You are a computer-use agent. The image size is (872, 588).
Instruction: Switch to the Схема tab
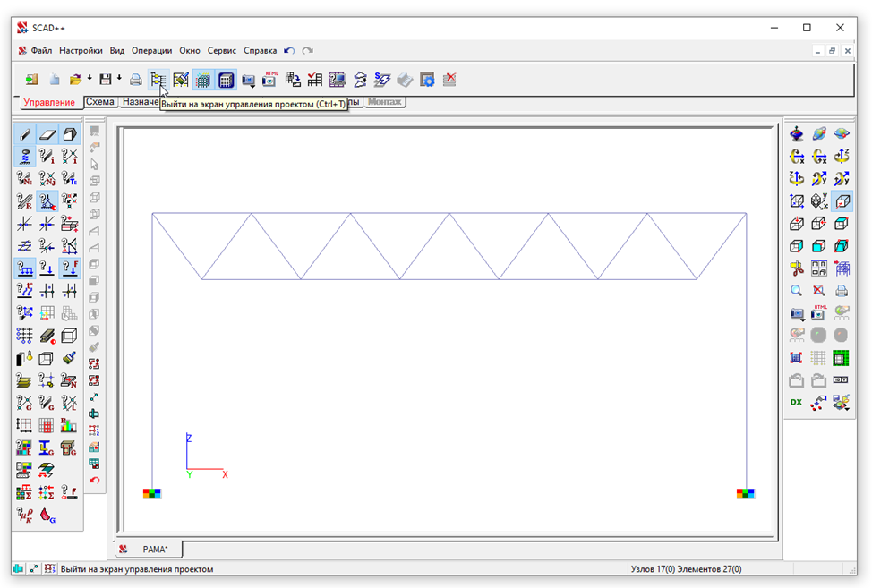(100, 102)
